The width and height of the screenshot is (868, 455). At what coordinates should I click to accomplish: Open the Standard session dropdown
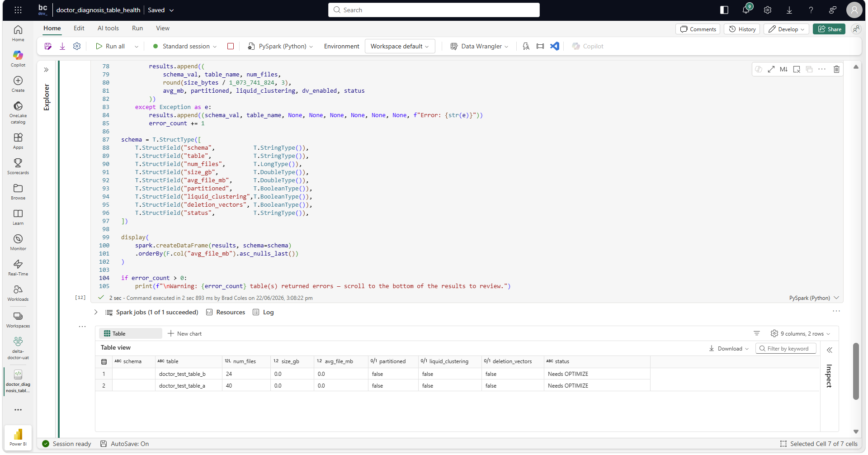tap(185, 46)
